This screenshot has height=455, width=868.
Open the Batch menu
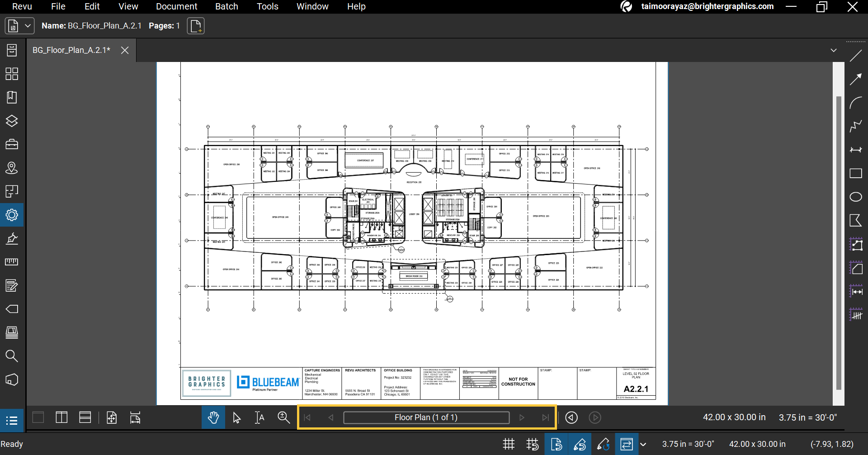226,6
